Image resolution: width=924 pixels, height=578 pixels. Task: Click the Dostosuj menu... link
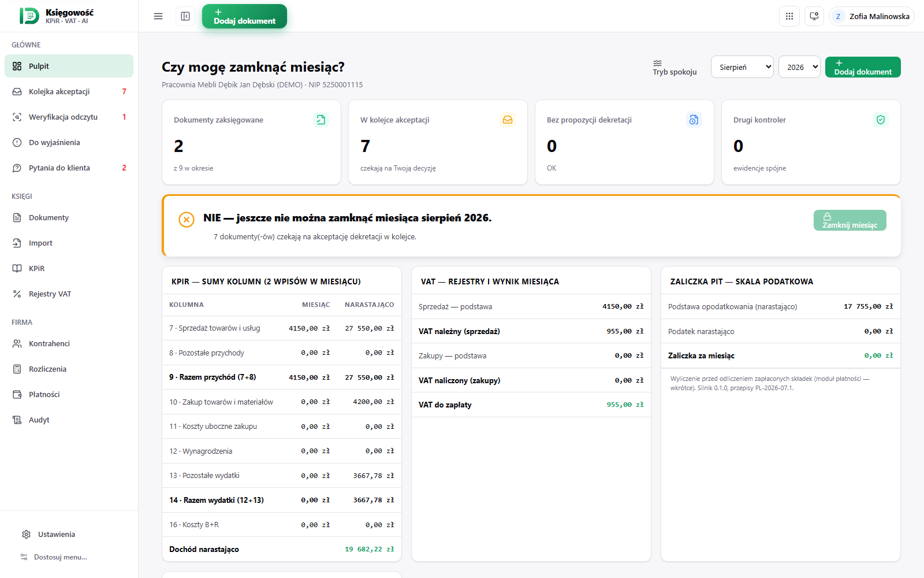(x=61, y=557)
